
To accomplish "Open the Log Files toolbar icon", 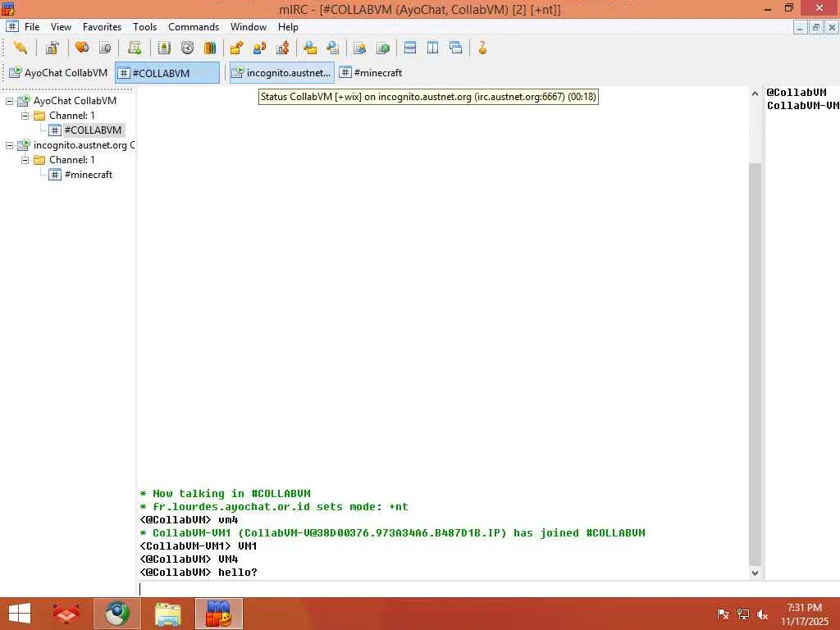I will pos(333,48).
